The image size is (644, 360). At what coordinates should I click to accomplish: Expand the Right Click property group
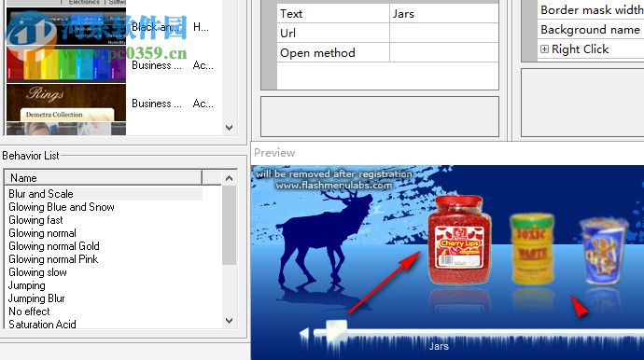(x=544, y=49)
